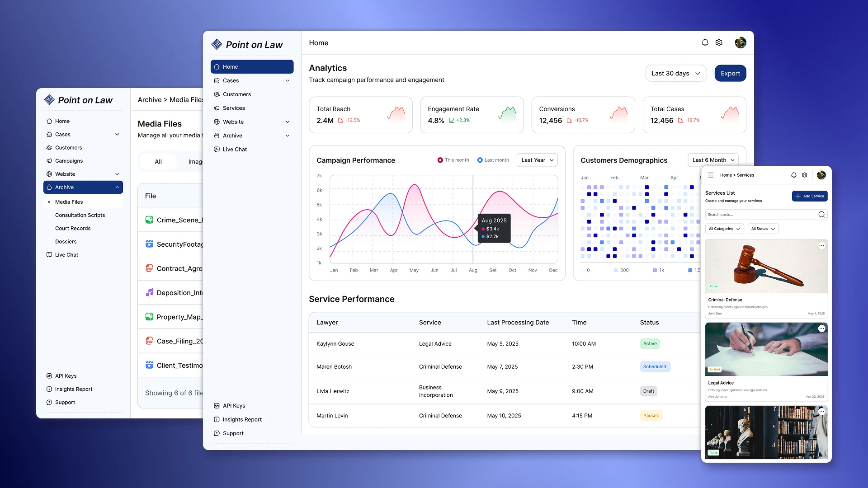Click the notification bell in the header

(705, 42)
